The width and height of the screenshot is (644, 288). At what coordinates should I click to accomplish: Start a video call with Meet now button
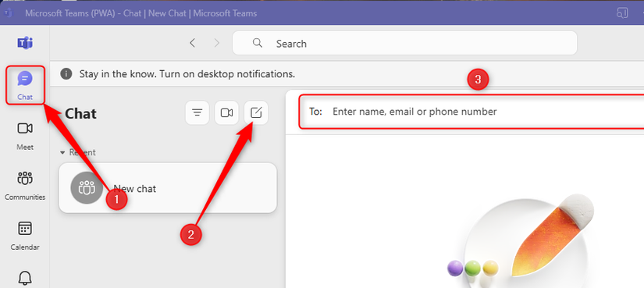point(226,112)
